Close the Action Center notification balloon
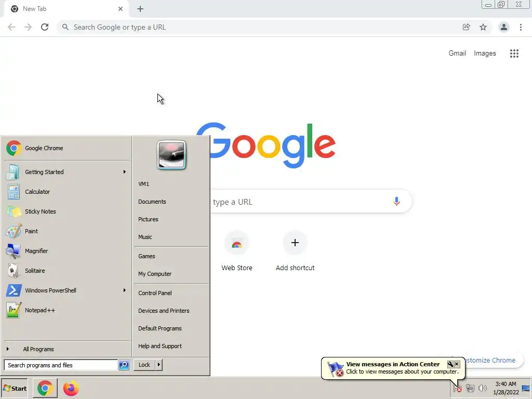Viewport: 532px width, 399px height. click(457, 364)
